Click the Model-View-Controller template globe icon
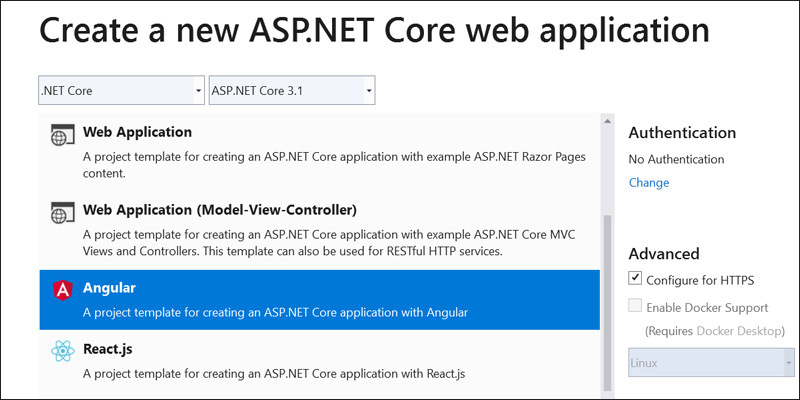 pos(62,212)
